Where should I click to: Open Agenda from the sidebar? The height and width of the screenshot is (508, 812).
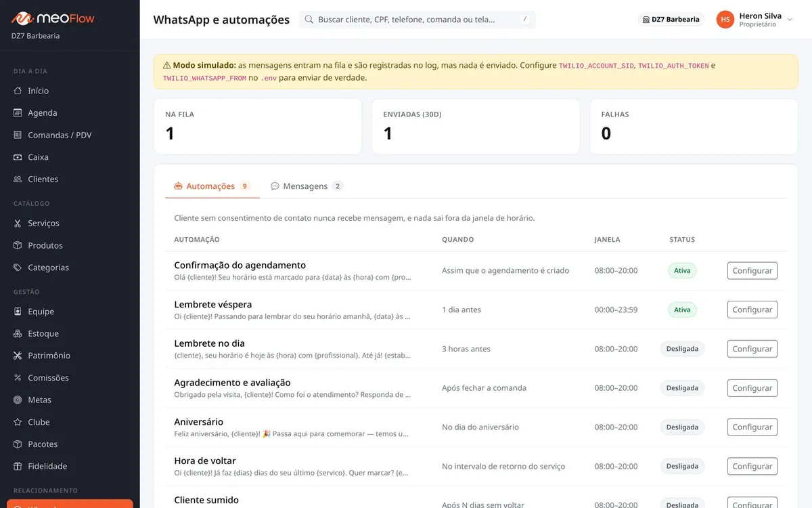(x=70, y=113)
